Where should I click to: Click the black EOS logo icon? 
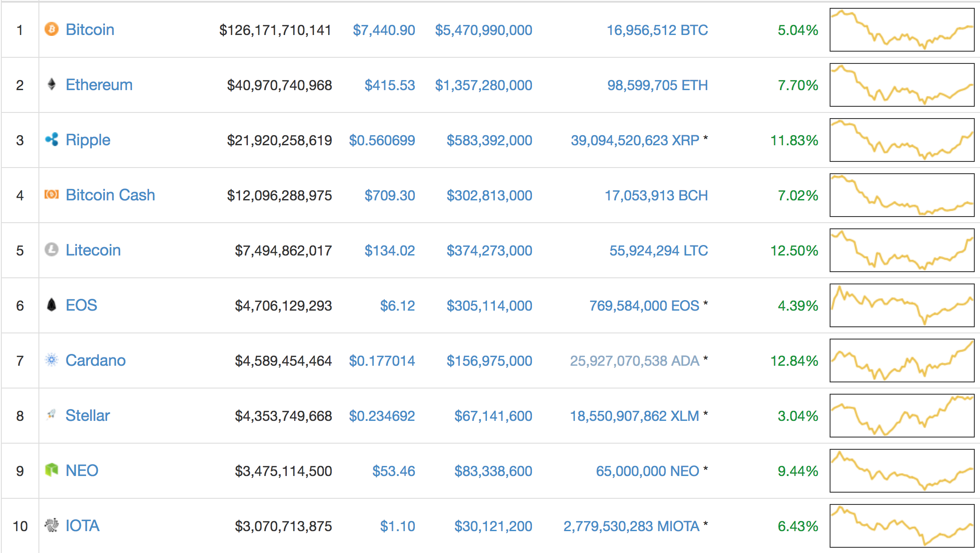click(52, 304)
